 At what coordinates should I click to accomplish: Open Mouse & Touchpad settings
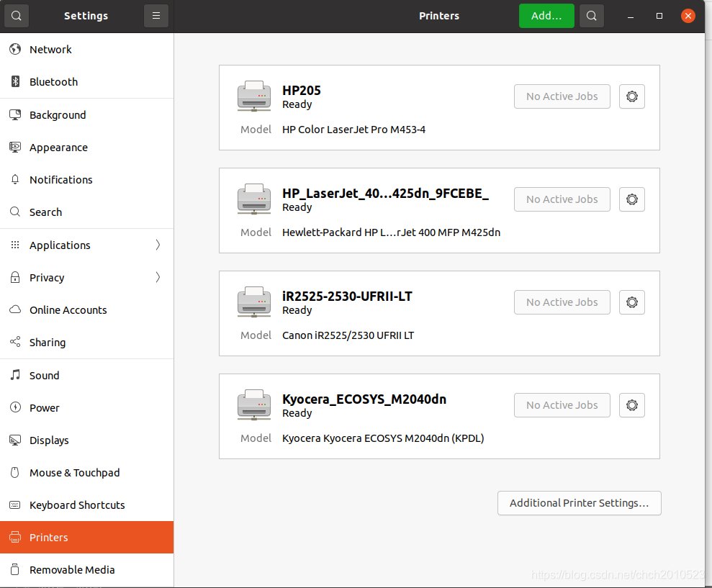pyautogui.click(x=86, y=472)
